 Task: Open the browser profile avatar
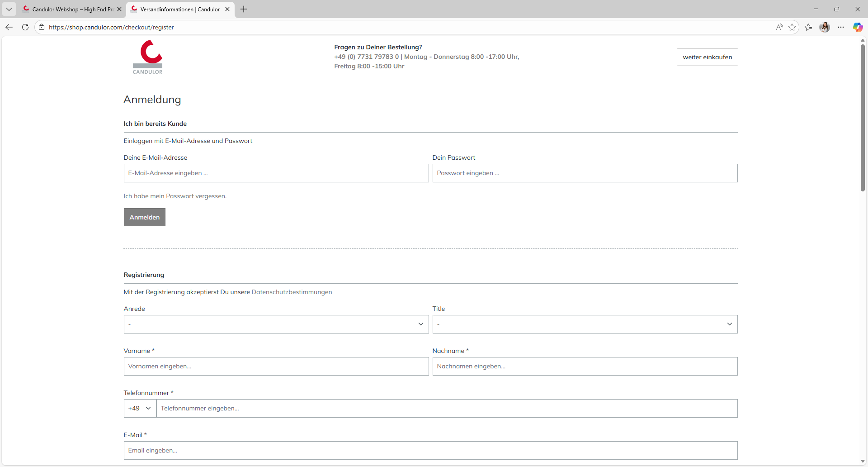coord(825,27)
